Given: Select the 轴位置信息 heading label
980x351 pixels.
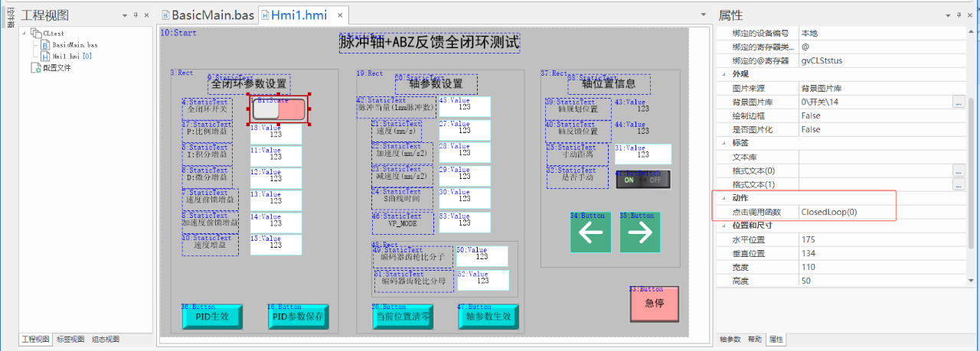Looking at the screenshot, I should click(609, 83).
